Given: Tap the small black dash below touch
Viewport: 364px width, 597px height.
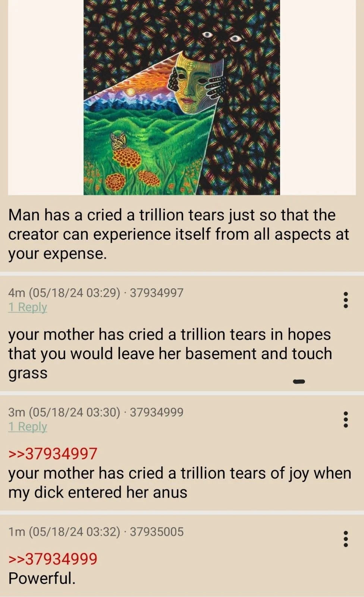Looking at the screenshot, I should [299, 381].
